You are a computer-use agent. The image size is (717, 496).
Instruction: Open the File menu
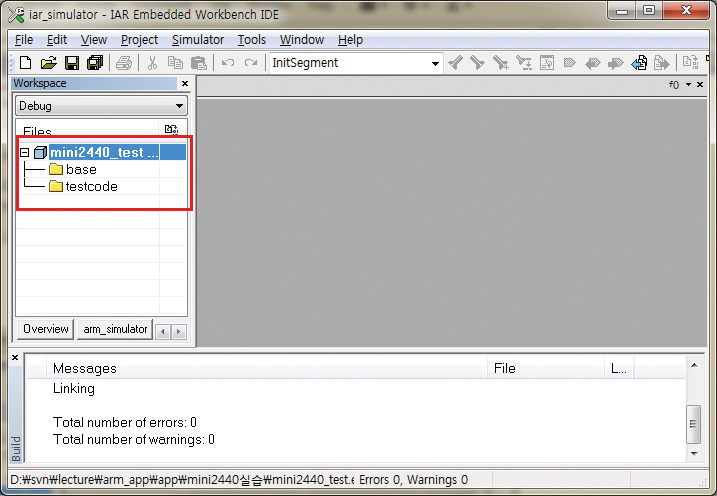24,40
